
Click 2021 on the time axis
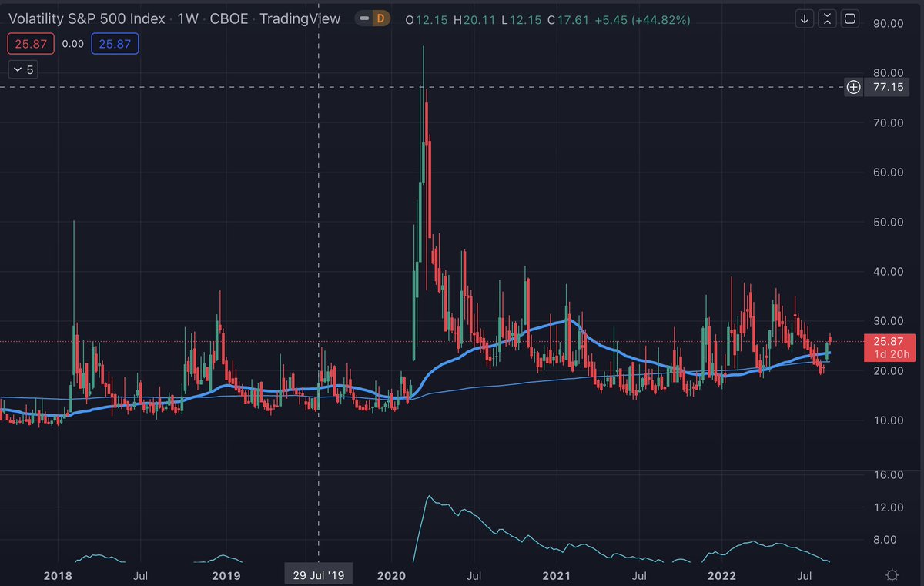point(557,574)
